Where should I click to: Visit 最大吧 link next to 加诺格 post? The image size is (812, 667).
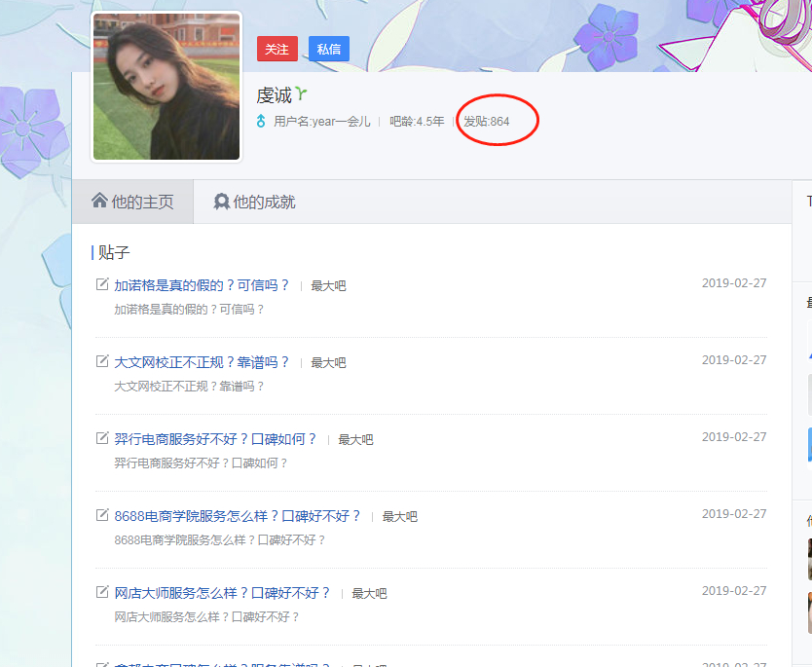click(328, 286)
